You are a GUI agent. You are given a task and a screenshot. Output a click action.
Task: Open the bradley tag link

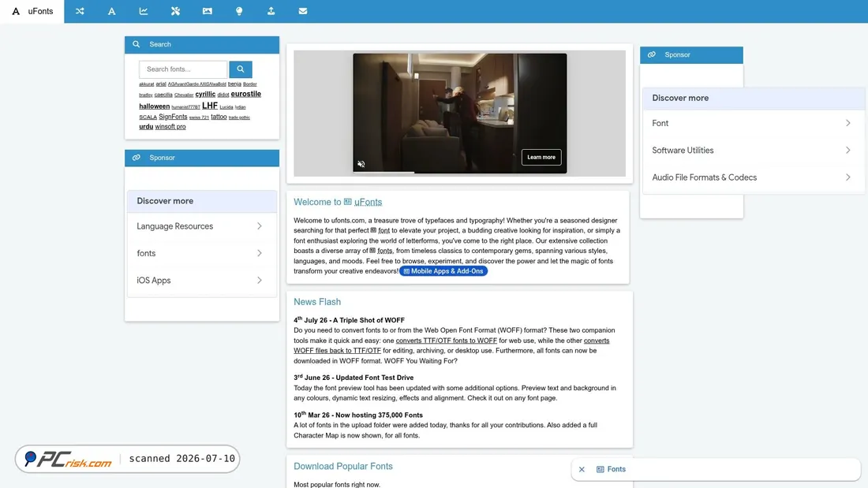pos(146,95)
